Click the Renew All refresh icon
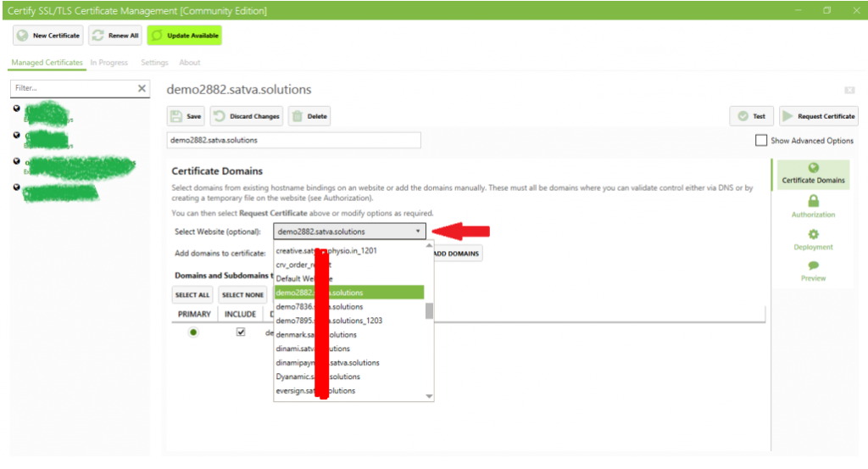Screen dimensions: 868x469 click(x=98, y=36)
